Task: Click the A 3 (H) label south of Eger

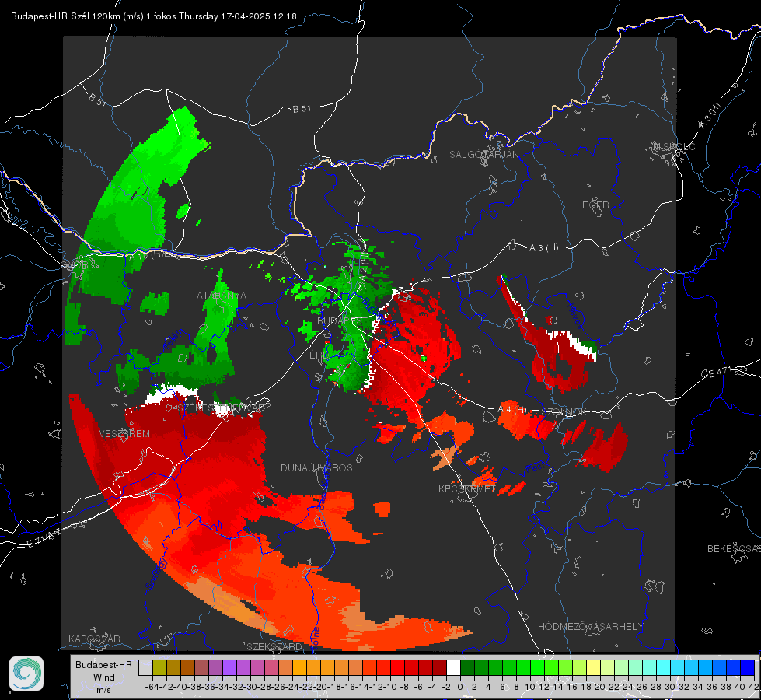Action: 543,248
